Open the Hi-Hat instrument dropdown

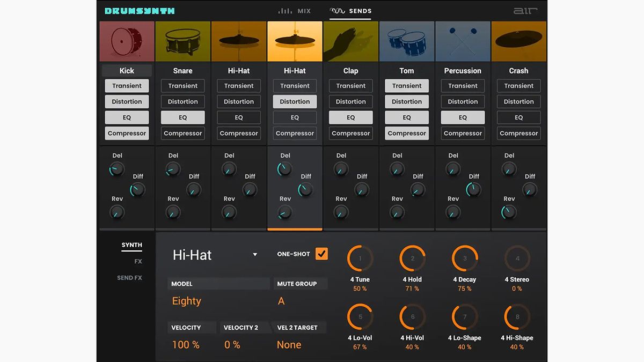click(254, 255)
